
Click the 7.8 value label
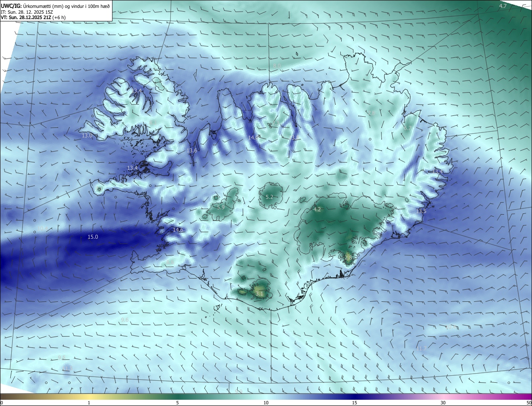point(371,113)
